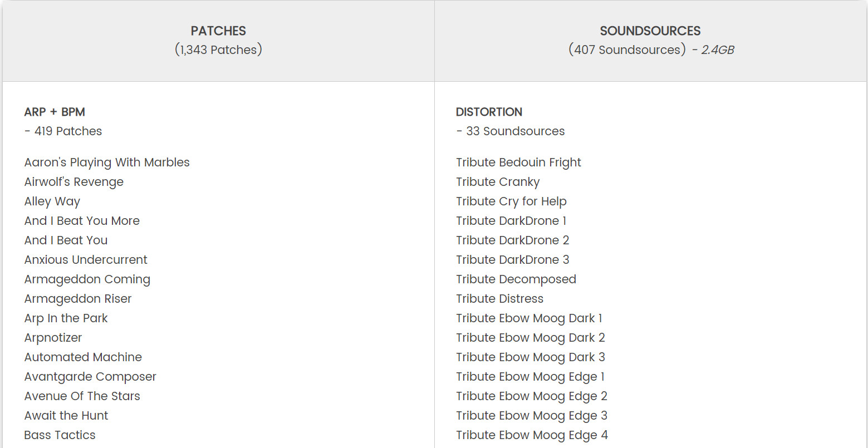Click the PATCHES column header
The height and width of the screenshot is (448, 868).
[218, 31]
